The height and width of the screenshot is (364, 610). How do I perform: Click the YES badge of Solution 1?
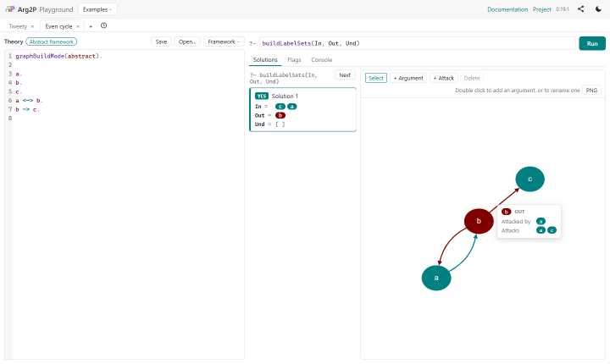coord(262,96)
